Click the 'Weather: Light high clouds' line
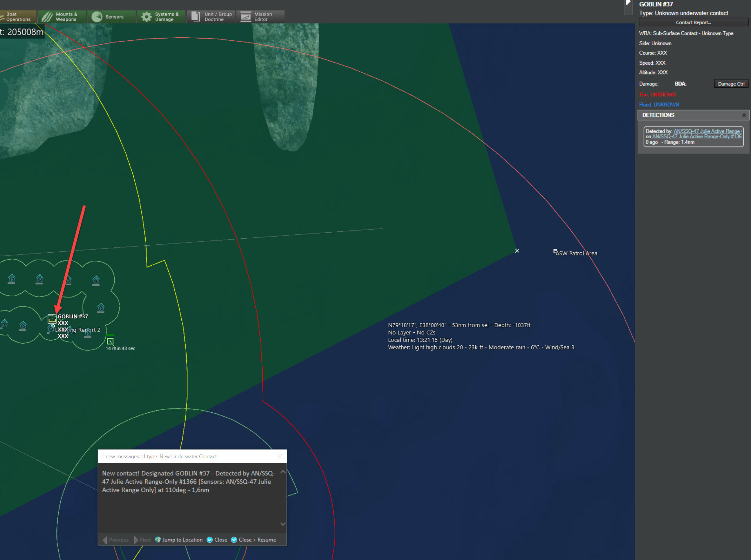This screenshot has height=560, width=751. (x=481, y=347)
